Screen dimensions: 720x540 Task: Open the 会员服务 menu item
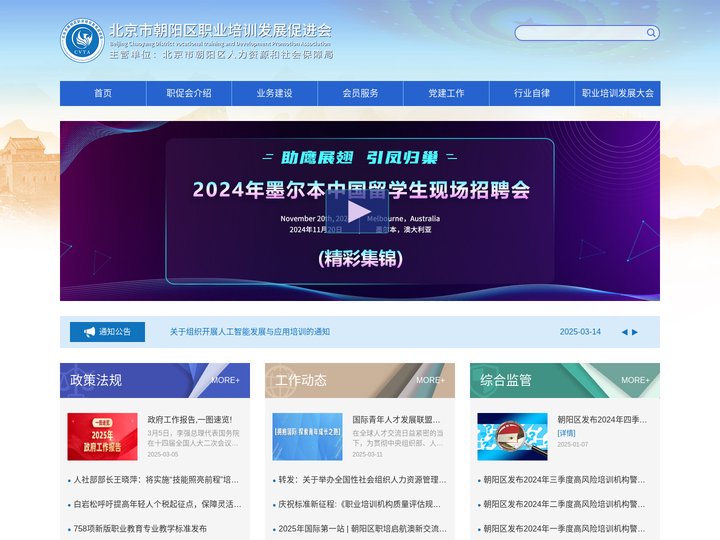[360, 93]
